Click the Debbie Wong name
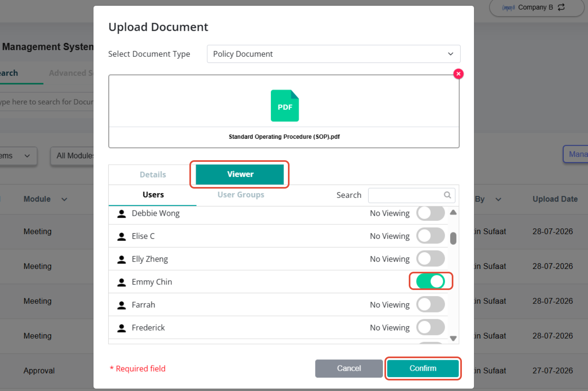588x391 pixels. click(156, 213)
